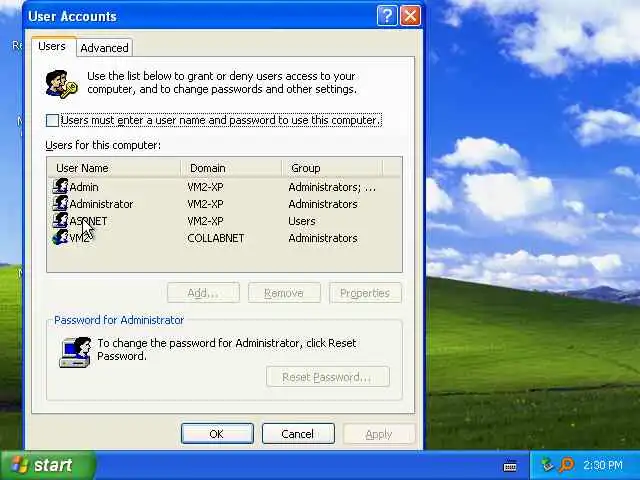Select the Users tab

tap(52, 46)
